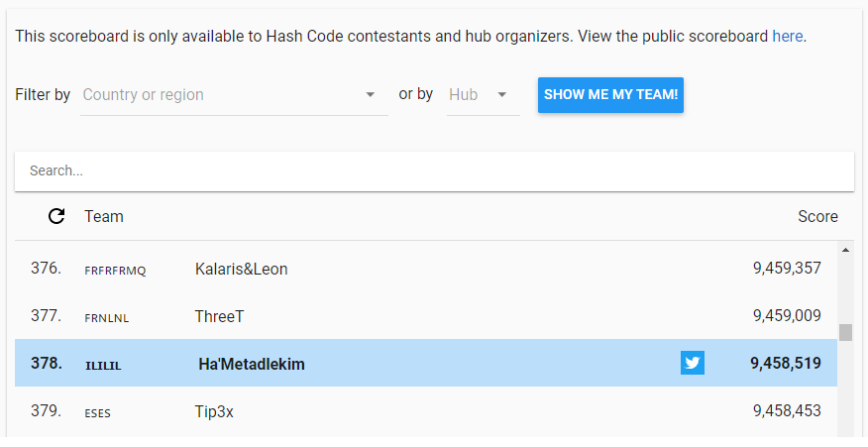Image resolution: width=868 pixels, height=447 pixels.
Task: Focus the Search input field
Action: point(434,171)
